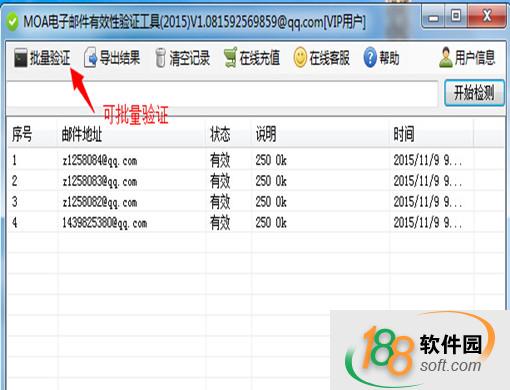
Task: Sort by 状态 column header
Action: pos(228,134)
